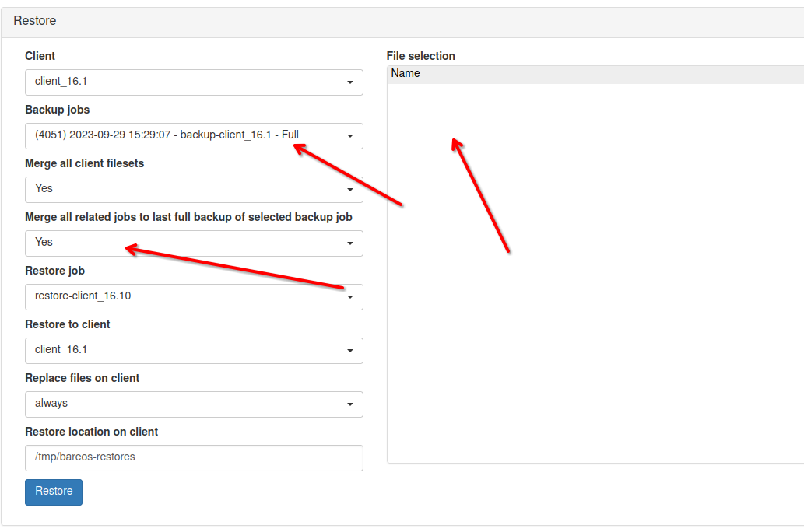Open the Merge all client filesets dropdown
804x532 pixels.
194,189
